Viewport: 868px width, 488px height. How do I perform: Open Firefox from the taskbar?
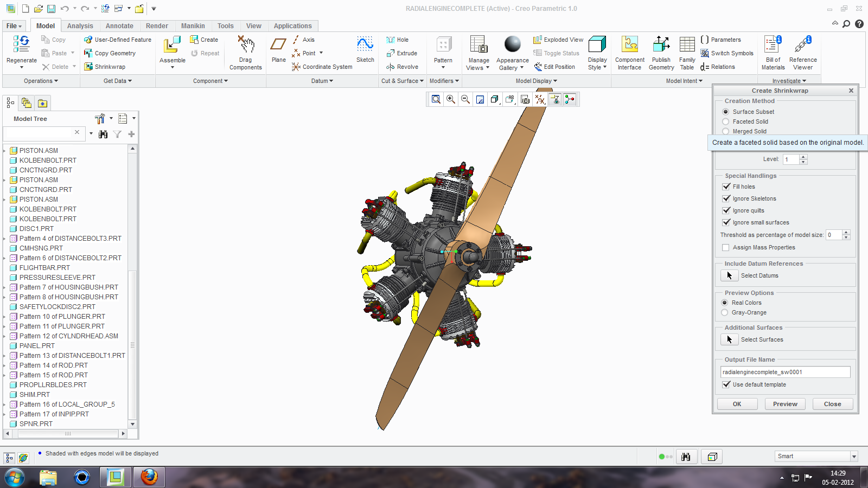[149, 477]
